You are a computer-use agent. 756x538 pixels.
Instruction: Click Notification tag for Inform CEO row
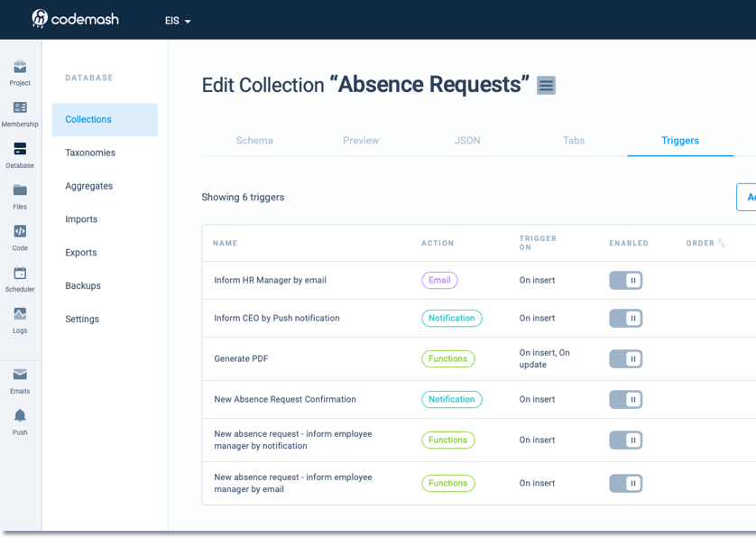452,318
